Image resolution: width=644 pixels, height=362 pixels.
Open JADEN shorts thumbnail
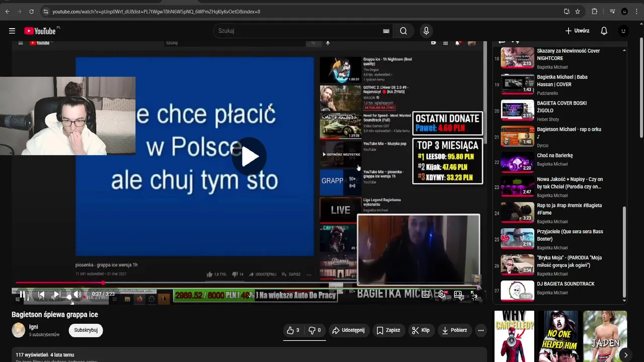(605, 336)
